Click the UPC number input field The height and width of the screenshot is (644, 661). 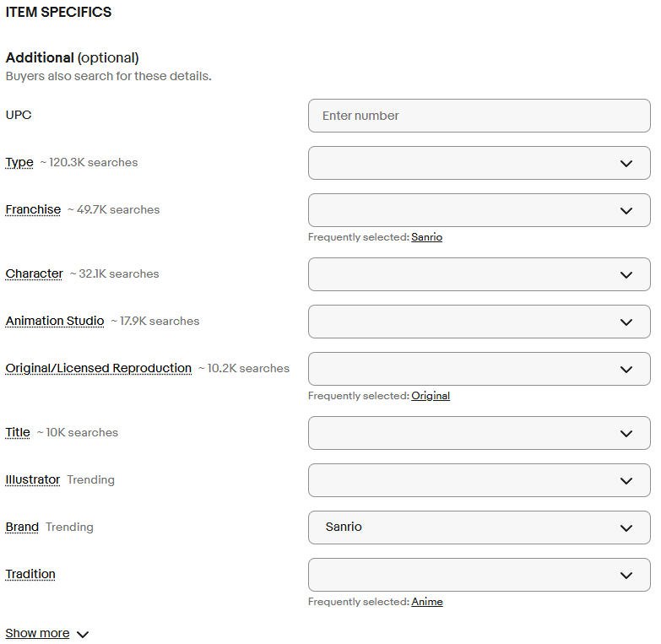pyautogui.click(x=479, y=116)
